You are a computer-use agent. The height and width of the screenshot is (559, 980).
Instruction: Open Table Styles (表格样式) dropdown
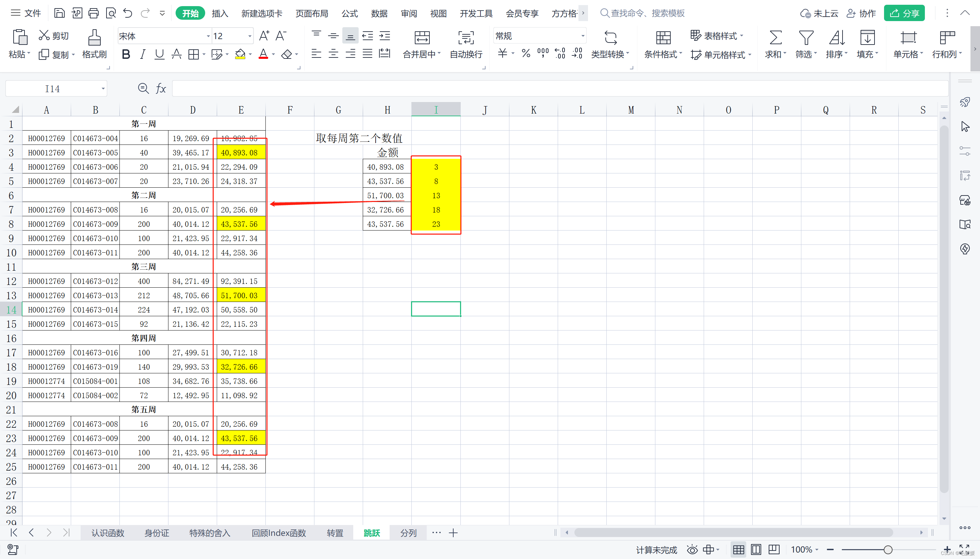click(717, 36)
